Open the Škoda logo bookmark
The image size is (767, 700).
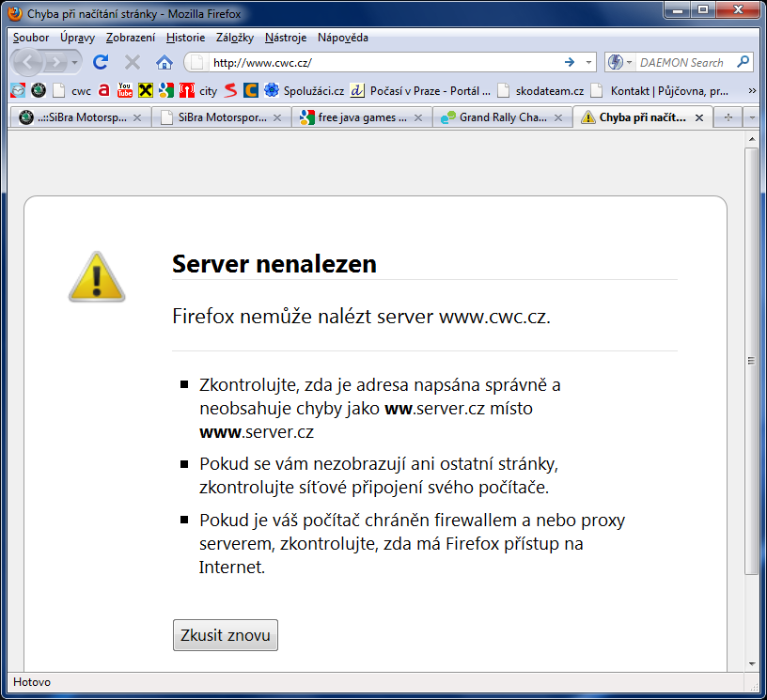coord(39,90)
